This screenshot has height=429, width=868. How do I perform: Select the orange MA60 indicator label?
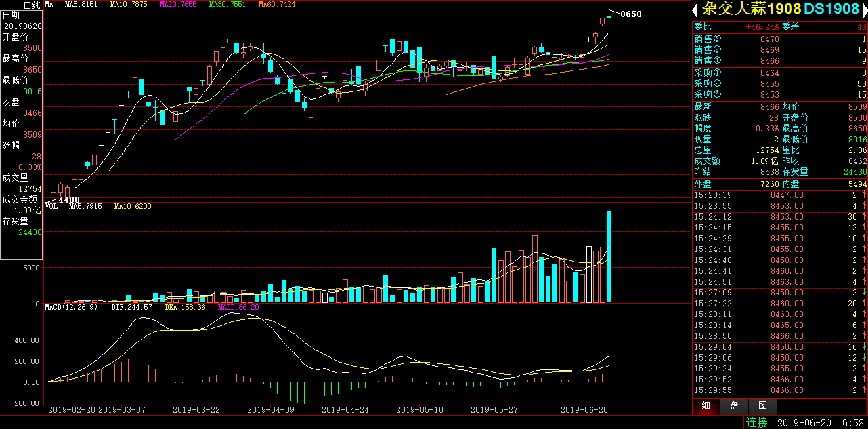click(x=277, y=5)
